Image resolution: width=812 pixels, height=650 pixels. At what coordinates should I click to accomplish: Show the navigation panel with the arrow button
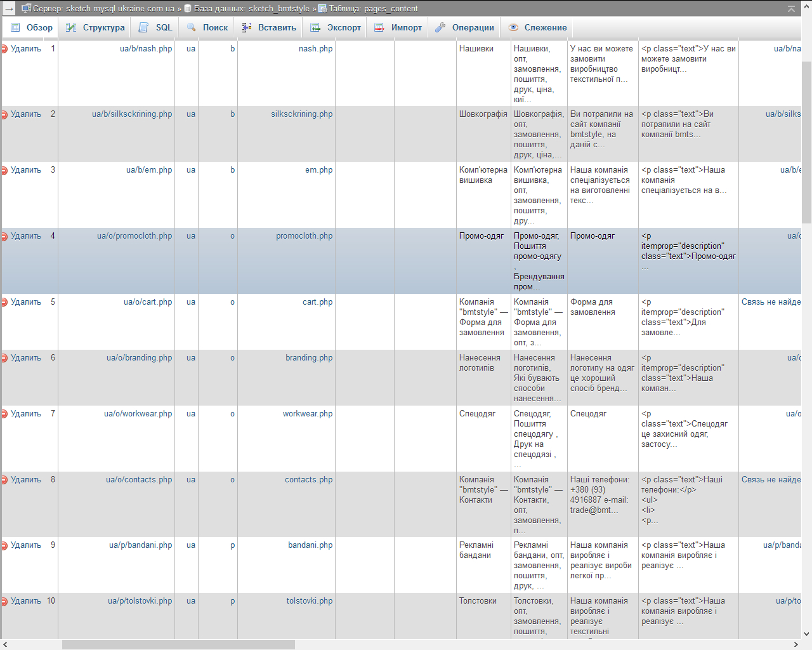point(9,9)
